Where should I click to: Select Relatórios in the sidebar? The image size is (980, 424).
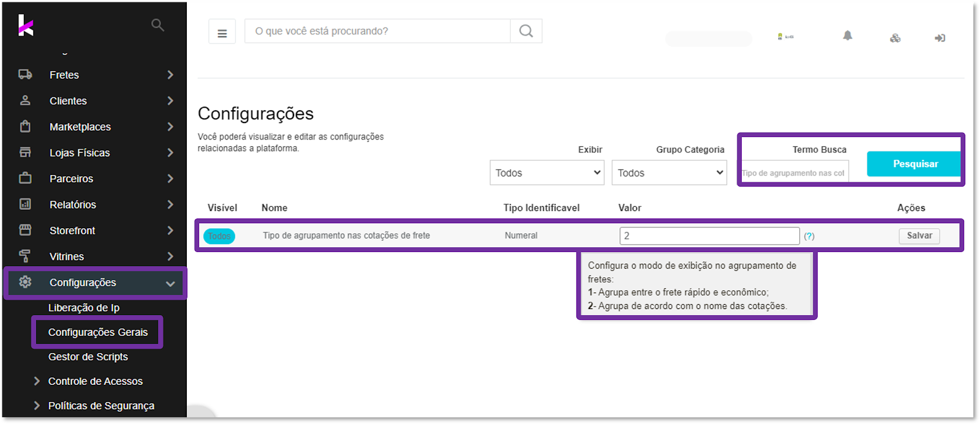(73, 204)
